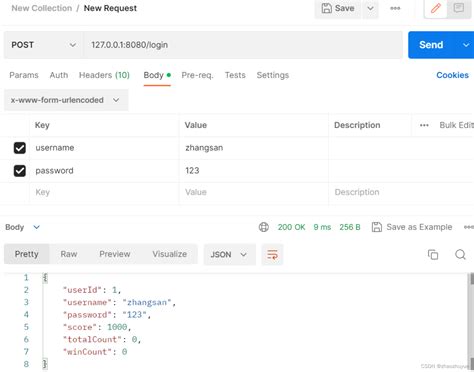This screenshot has width=474, height=372.
Task: Open the POST method dropdown
Action: pos(43,45)
